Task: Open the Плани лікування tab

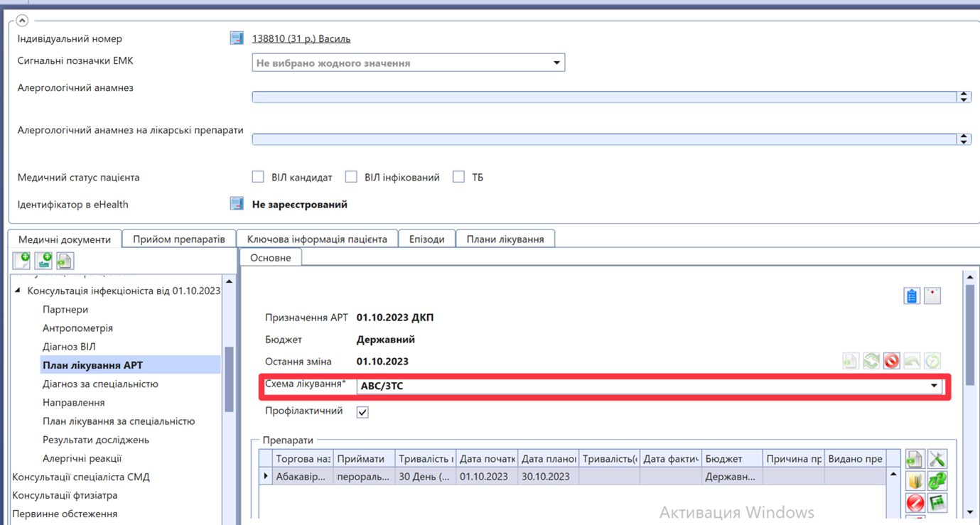Action: (505, 239)
